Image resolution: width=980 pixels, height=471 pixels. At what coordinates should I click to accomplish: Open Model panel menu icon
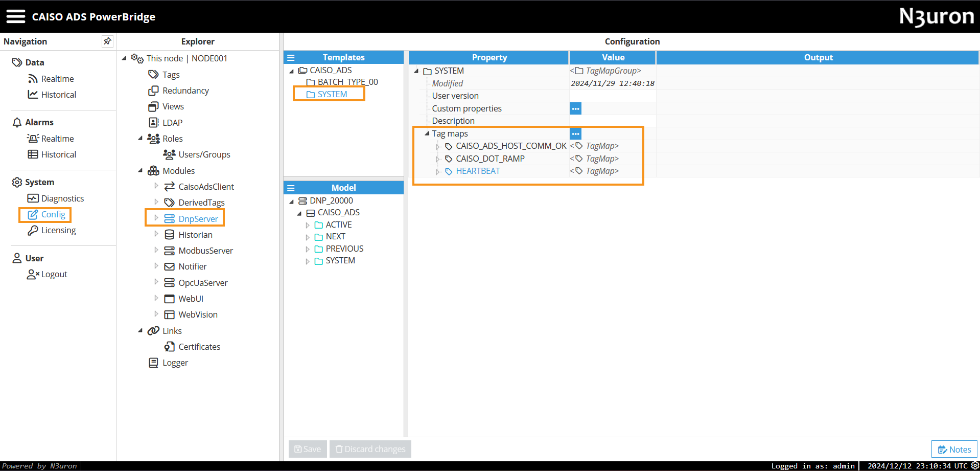click(291, 188)
